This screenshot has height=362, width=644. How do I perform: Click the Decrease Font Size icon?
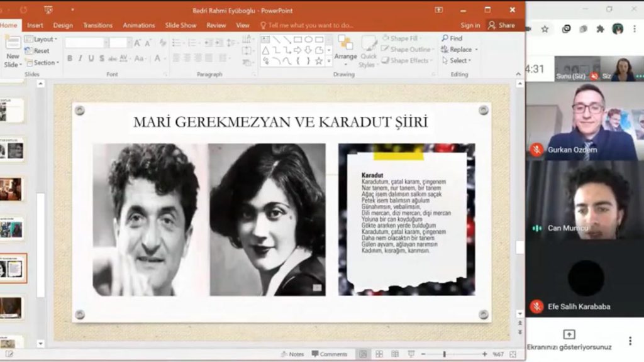[x=148, y=43]
